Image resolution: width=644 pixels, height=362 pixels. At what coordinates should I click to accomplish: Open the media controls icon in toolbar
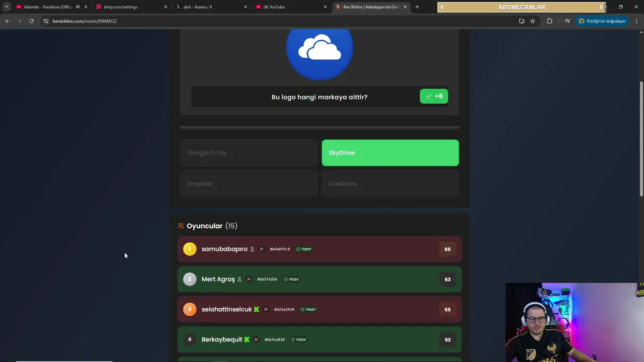tap(568, 21)
